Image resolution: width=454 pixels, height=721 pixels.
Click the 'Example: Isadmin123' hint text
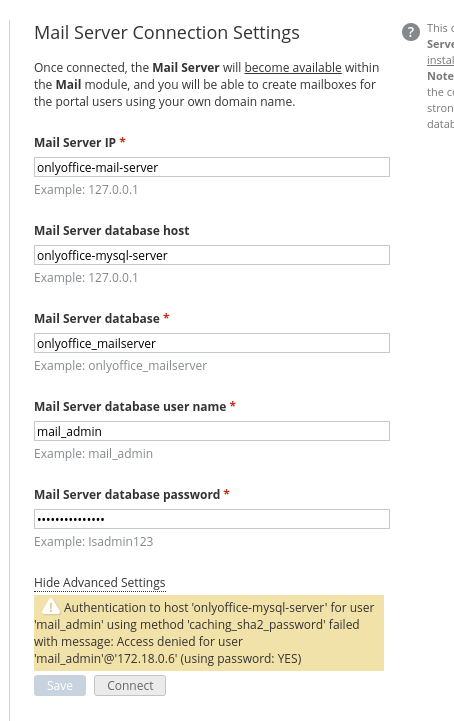pos(93,542)
